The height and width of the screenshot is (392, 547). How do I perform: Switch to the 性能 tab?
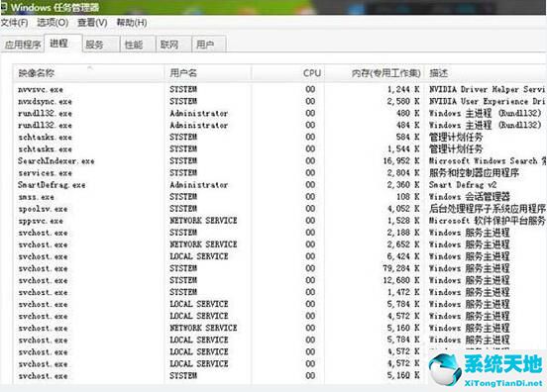[x=138, y=45]
